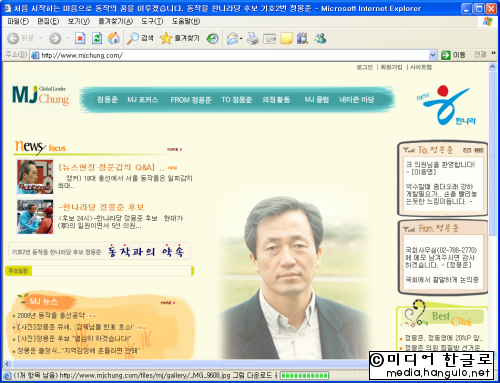Open the 보기(V) menu
The height and width of the screenshot is (383, 500).
79,22
